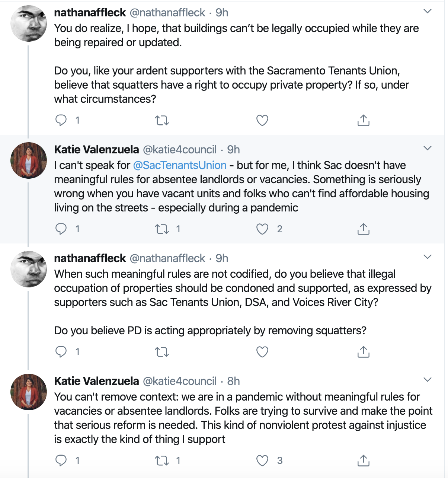Retweet Katie Valenzuela's tweet mentioning @SacTenantsUnion
This screenshot has width=448, height=478.
[x=162, y=229]
